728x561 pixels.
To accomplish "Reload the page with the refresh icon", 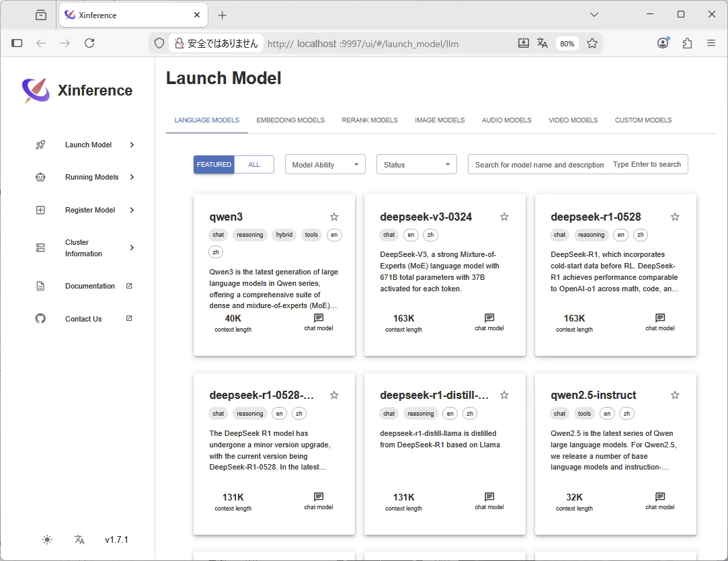I will pos(89,43).
